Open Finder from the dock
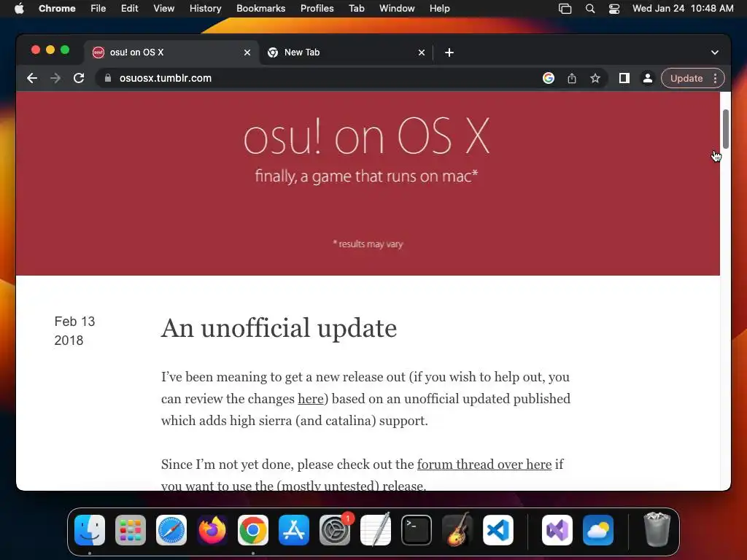The image size is (747, 560). click(x=90, y=530)
